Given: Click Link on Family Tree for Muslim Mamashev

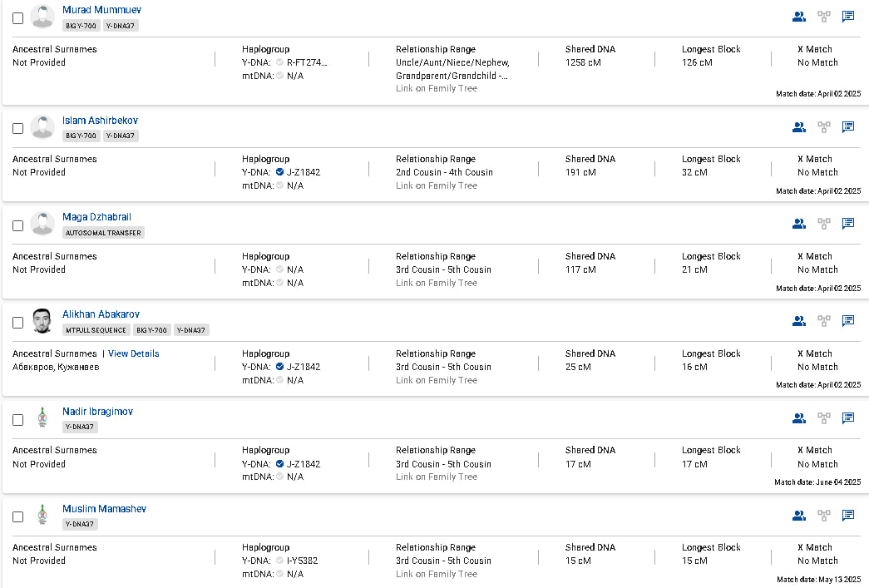Looking at the screenshot, I should point(436,574).
